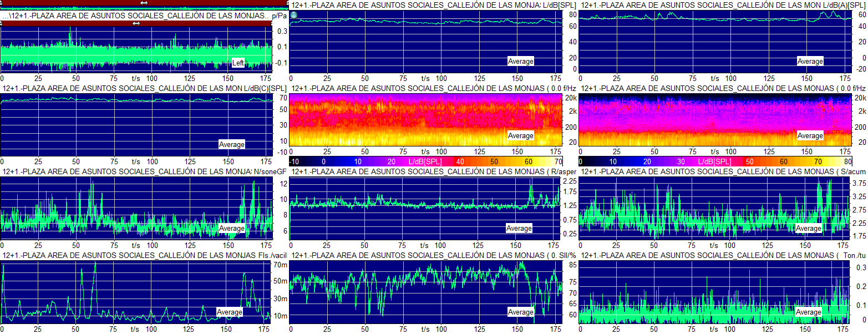Screen dimensions: 868x334
Task: Click the 'Average' label in the Ton./tu tonality plot
Action: click(x=809, y=312)
